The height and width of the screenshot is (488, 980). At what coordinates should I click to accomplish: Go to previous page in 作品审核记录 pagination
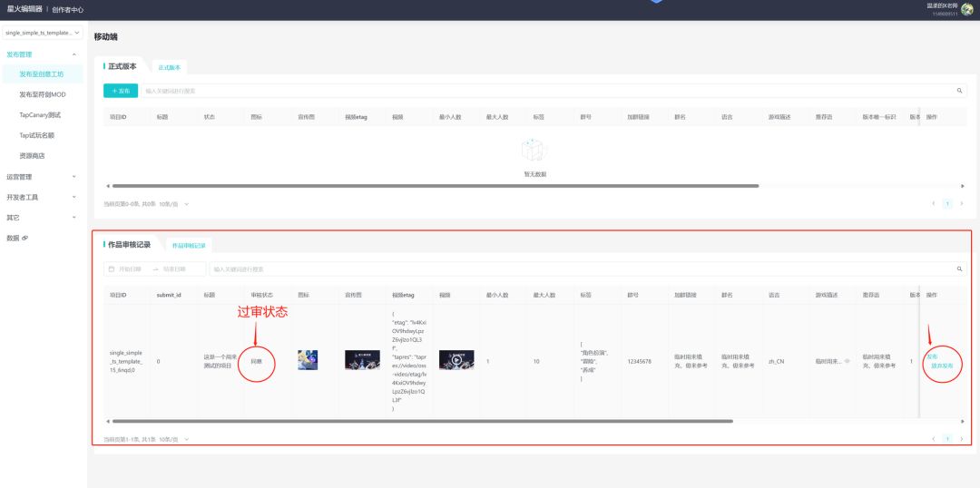(x=934, y=439)
